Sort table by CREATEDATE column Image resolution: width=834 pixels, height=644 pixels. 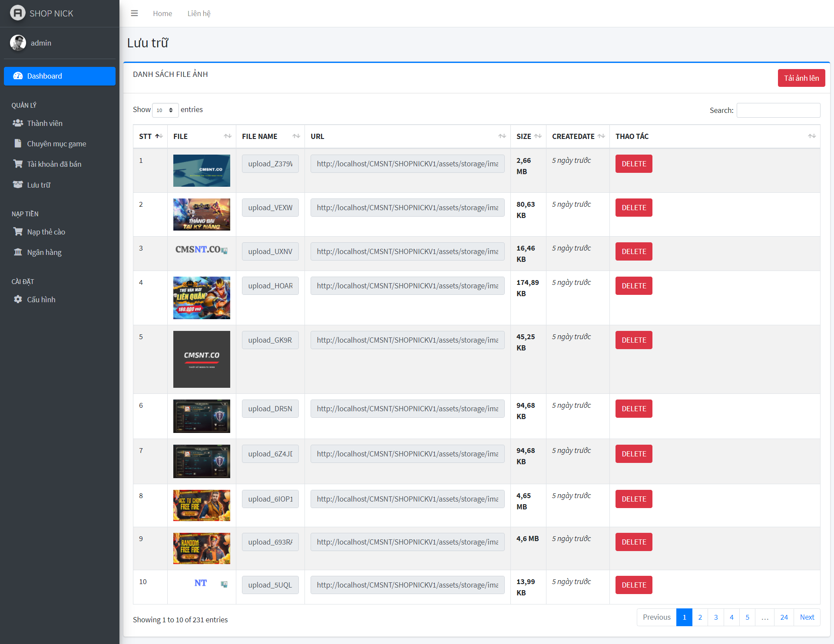pos(578,136)
